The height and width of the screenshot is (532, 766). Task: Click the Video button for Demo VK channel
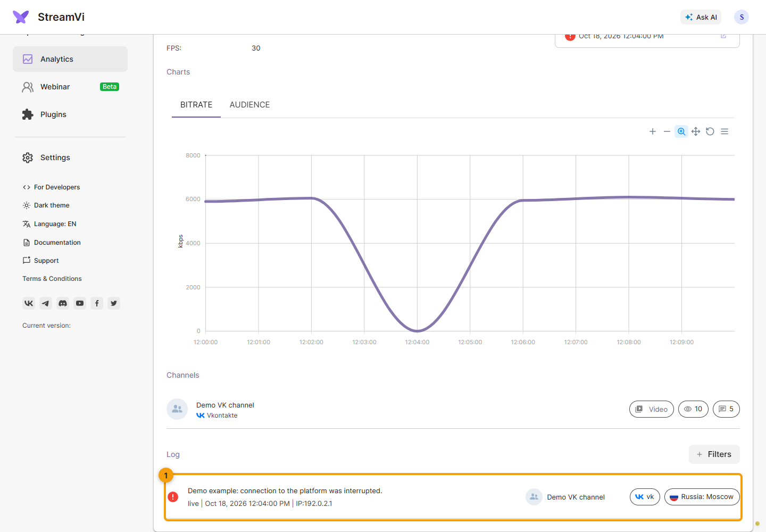pyautogui.click(x=652, y=409)
